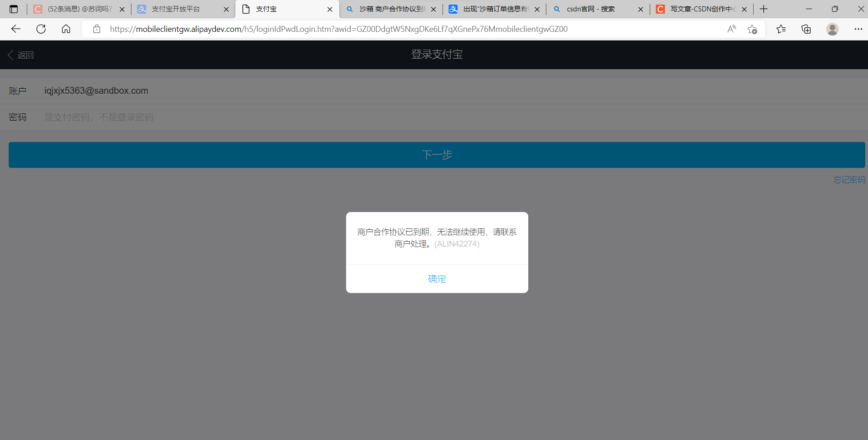Open the Favorites list
This screenshot has width=868, height=440.
(x=781, y=29)
